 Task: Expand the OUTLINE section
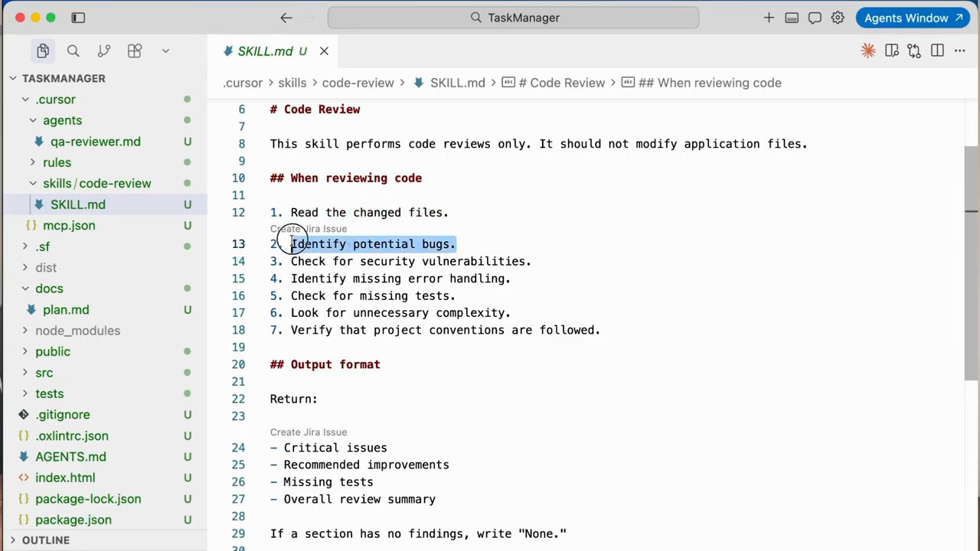point(45,540)
